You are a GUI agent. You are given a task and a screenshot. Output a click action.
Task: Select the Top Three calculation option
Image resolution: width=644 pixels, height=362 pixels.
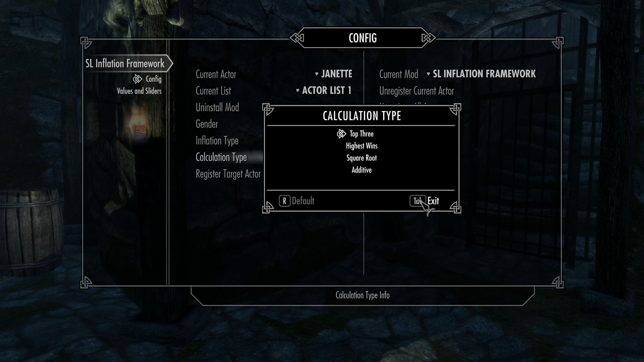coord(361,133)
